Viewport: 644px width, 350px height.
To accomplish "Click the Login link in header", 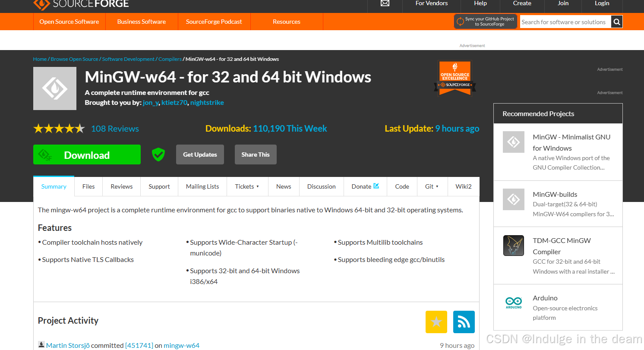I will tap(602, 3).
